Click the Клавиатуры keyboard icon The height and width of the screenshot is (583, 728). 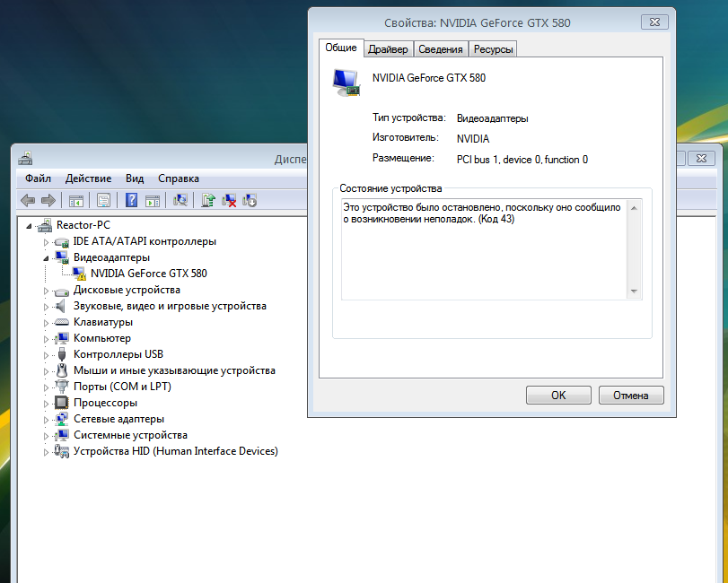click(x=61, y=322)
